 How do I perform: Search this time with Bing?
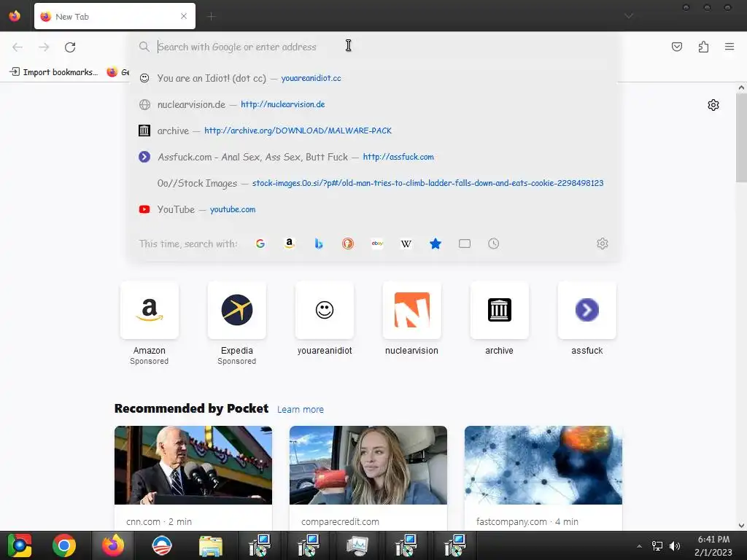point(319,244)
